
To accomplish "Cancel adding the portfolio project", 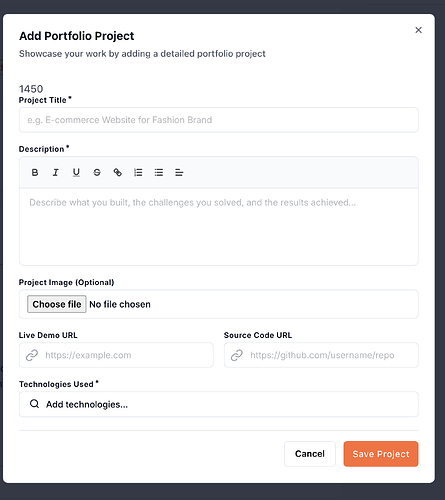I will (x=310, y=454).
